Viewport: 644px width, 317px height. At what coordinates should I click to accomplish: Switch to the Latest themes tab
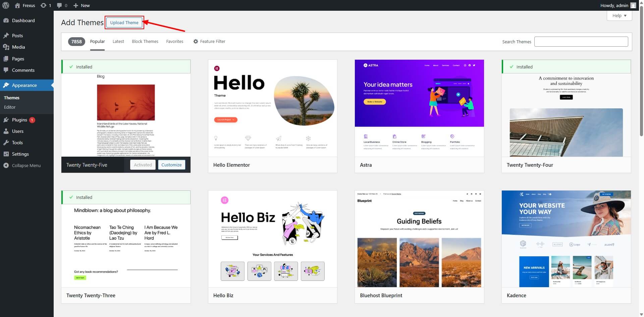point(118,41)
